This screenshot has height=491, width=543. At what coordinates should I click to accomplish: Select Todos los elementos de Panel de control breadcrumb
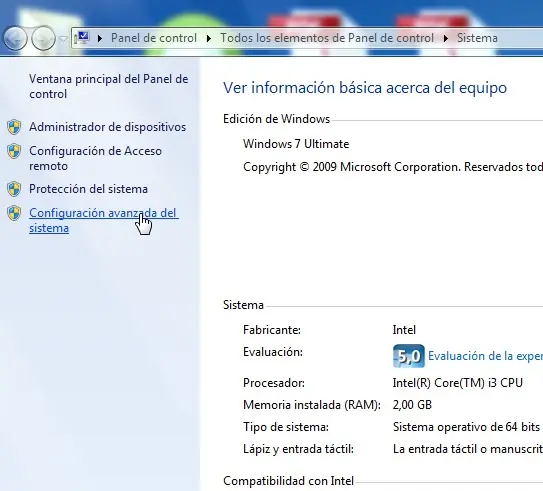[327, 38]
